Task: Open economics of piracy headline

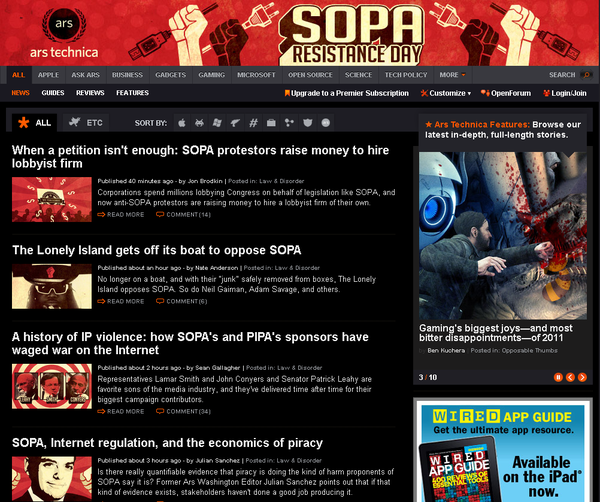Action: coord(167,443)
